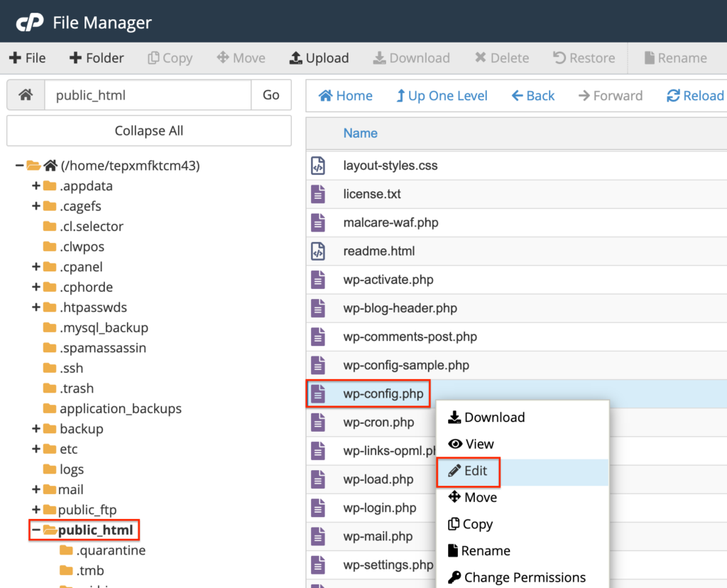Select .spamassassin folder in tree

(x=94, y=348)
